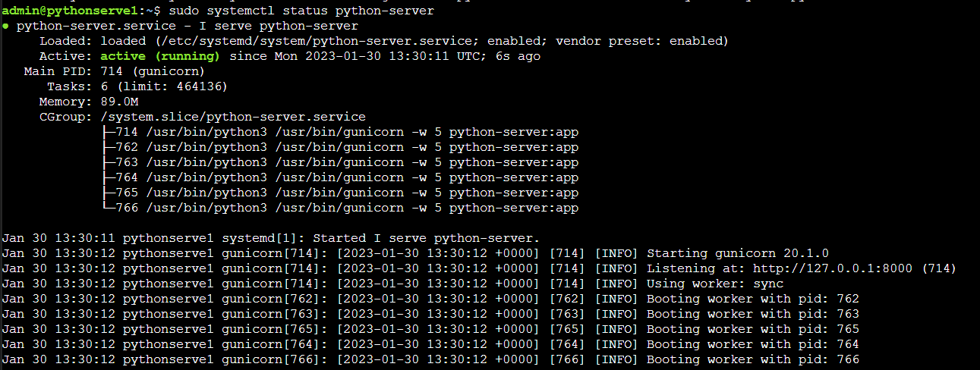Click the green status dot before python-server.service

pos(6,26)
